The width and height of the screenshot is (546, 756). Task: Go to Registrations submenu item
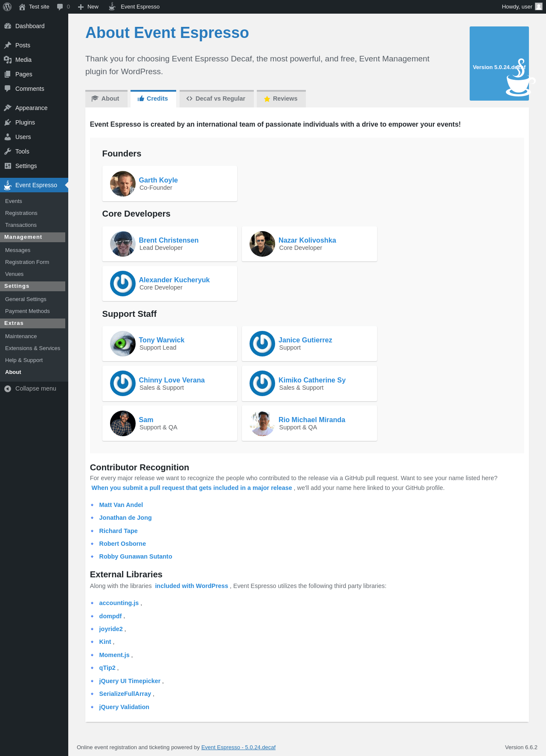pos(21,213)
